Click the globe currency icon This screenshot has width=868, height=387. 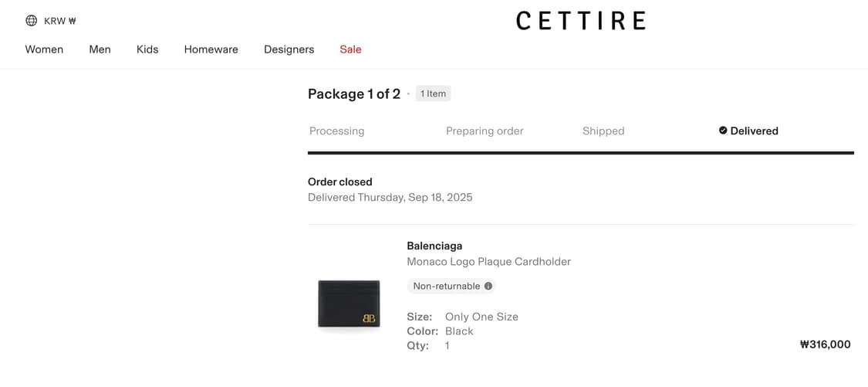pyautogui.click(x=31, y=21)
